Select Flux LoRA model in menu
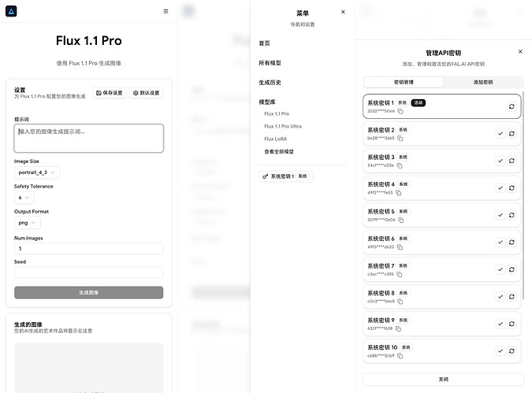This screenshot has height=393, width=532. [276, 139]
